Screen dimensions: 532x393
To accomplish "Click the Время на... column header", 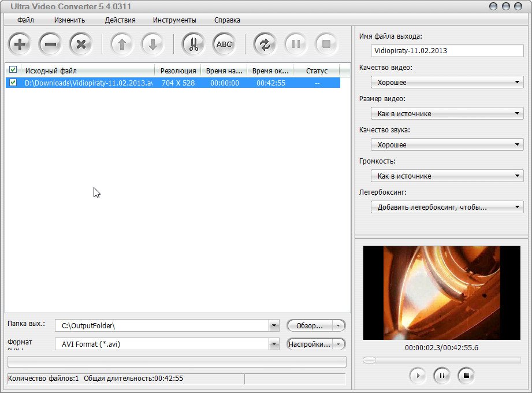I will coord(224,71).
